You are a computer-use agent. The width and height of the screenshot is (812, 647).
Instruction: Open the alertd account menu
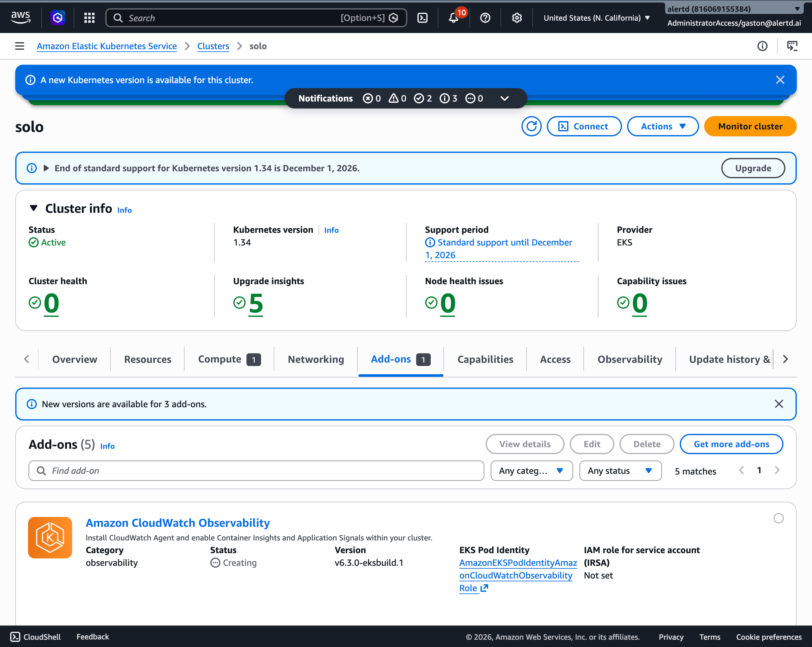[734, 9]
